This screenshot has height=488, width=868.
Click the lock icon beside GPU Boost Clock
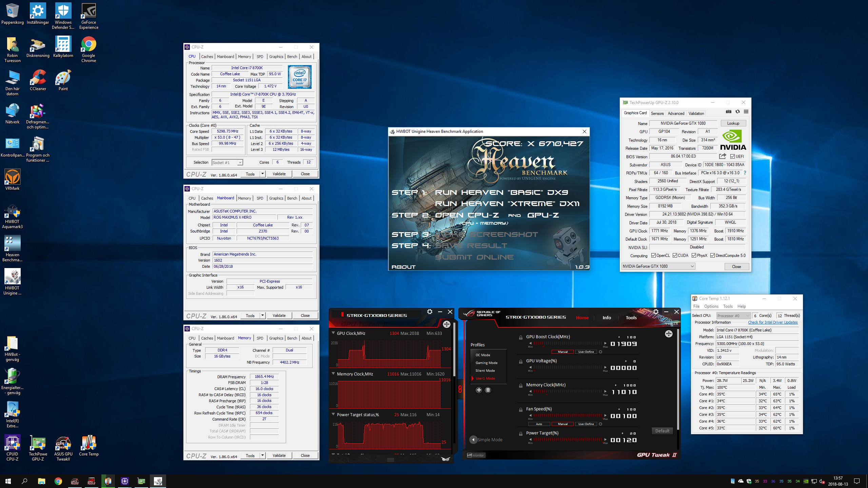tap(520, 338)
